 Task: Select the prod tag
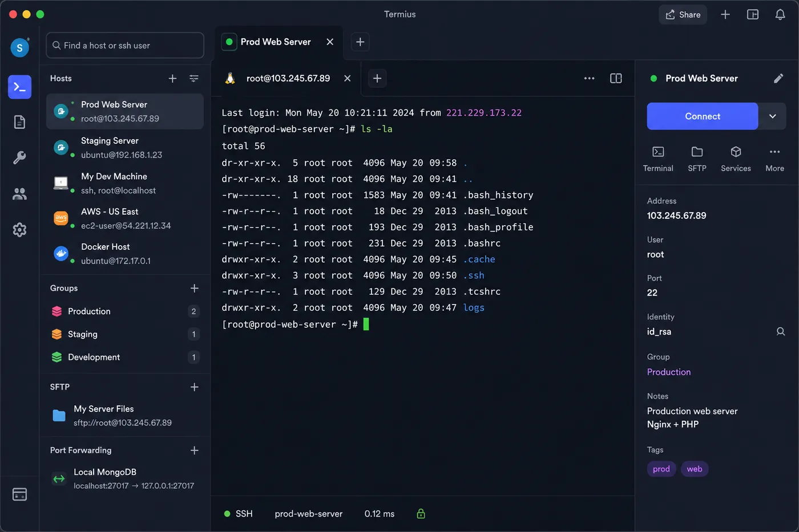coord(661,469)
